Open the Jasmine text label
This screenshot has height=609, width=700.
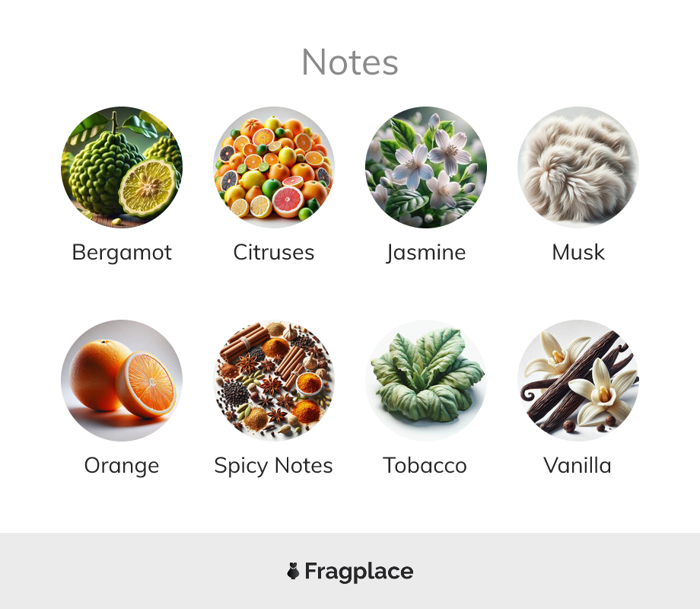(426, 253)
